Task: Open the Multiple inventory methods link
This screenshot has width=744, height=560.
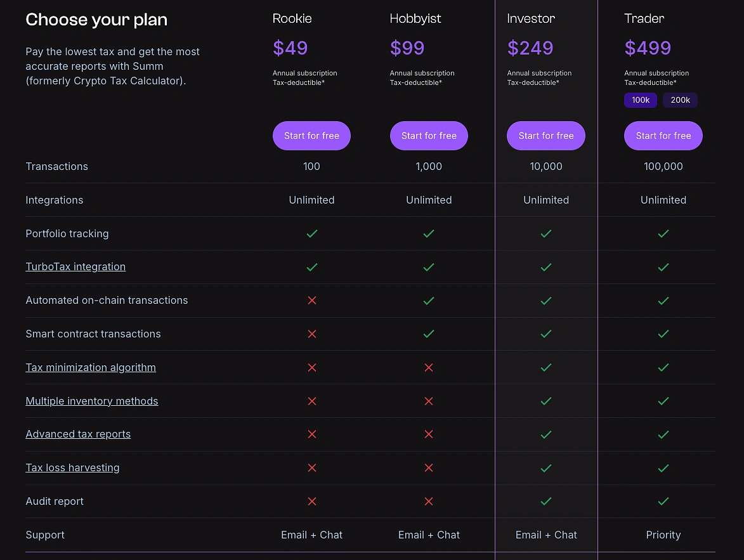Action: click(x=91, y=401)
